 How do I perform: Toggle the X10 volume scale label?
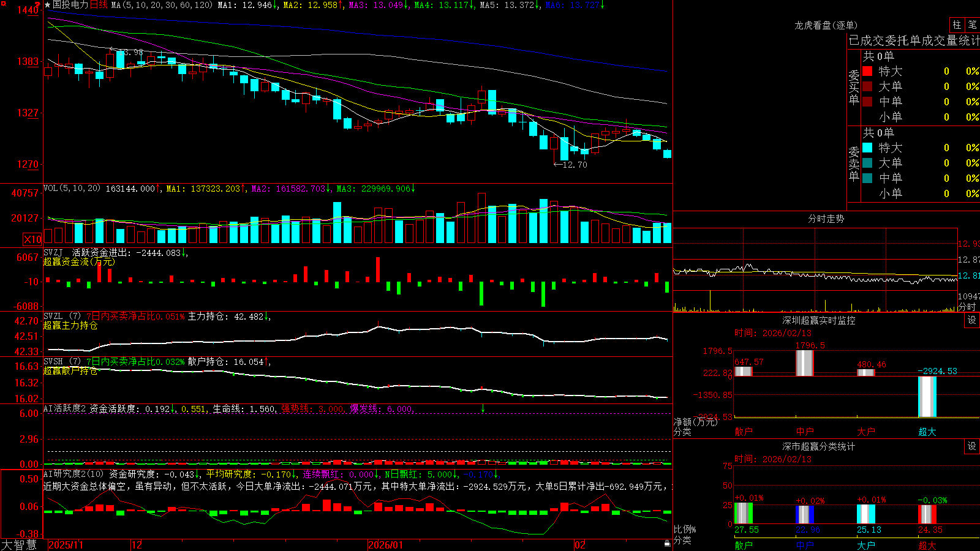[32, 239]
